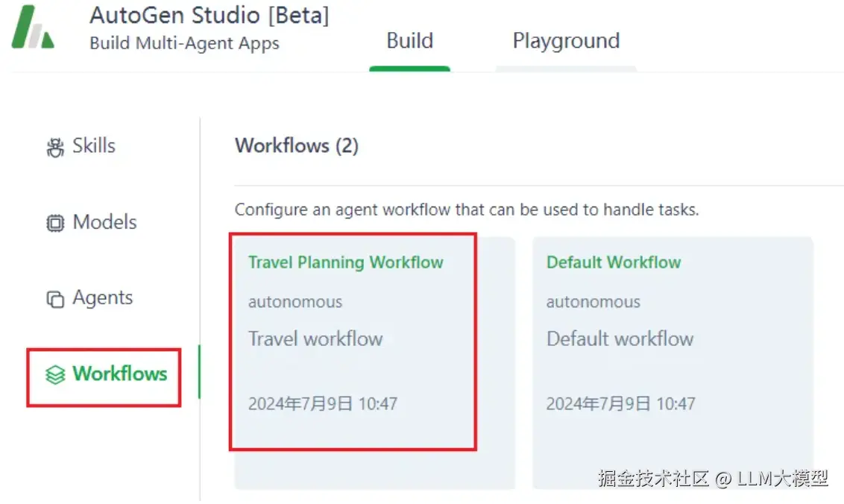844x504 pixels.
Task: Click the Agents sidebar icon
Action: (x=55, y=299)
